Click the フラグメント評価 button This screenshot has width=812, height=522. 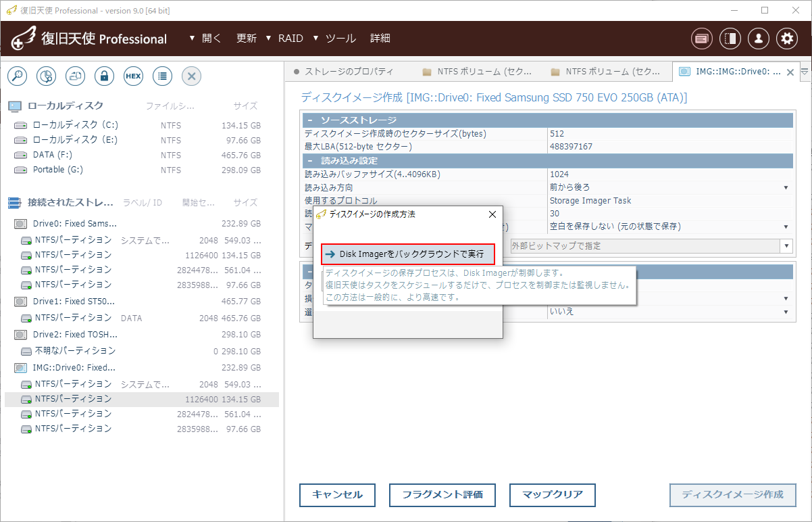pyautogui.click(x=442, y=495)
